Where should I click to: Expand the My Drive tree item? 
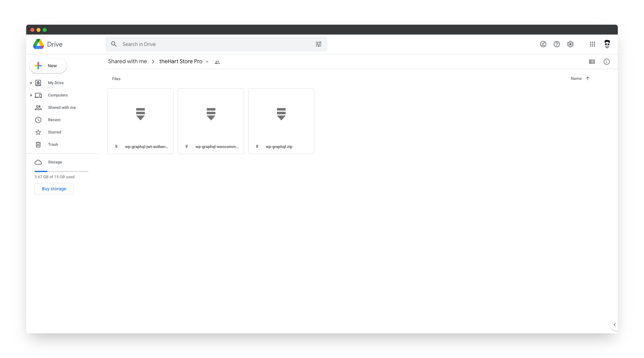(31, 83)
